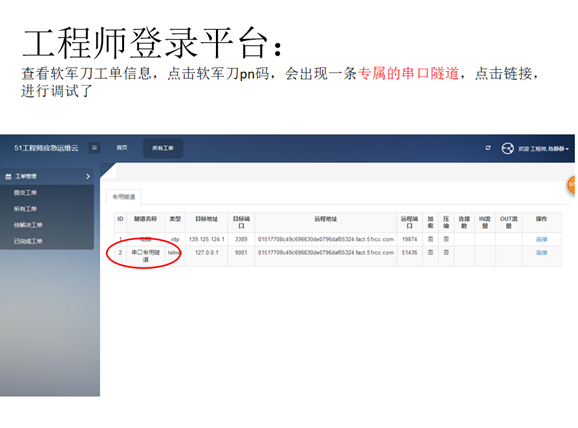Click the refresh icon in top bar
The image size is (578, 428).
[x=488, y=148]
